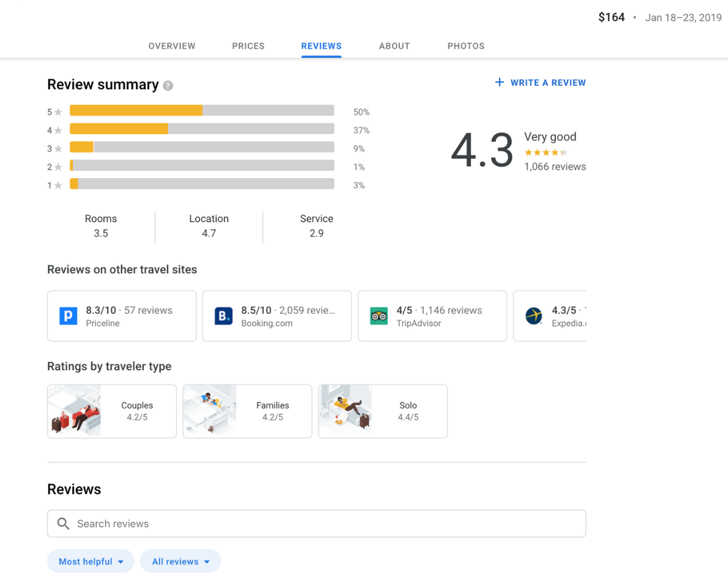
Task: Open the Prices tab
Action: pyautogui.click(x=248, y=46)
